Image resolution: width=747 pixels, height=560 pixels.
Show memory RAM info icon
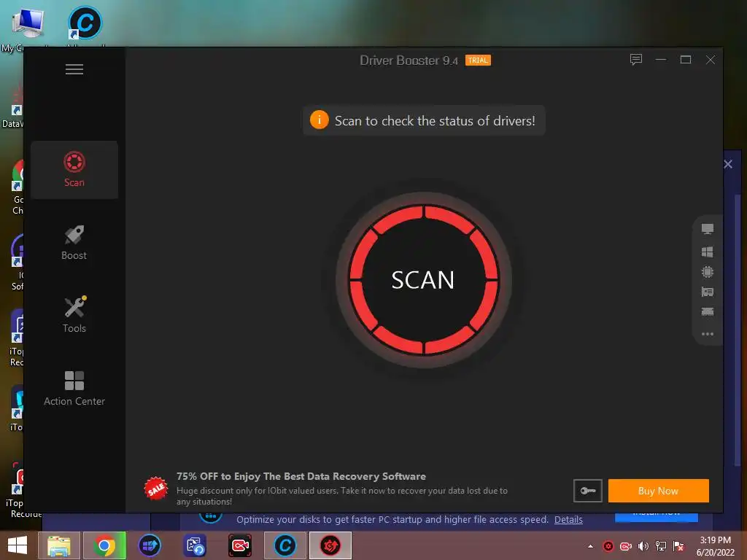(708, 312)
